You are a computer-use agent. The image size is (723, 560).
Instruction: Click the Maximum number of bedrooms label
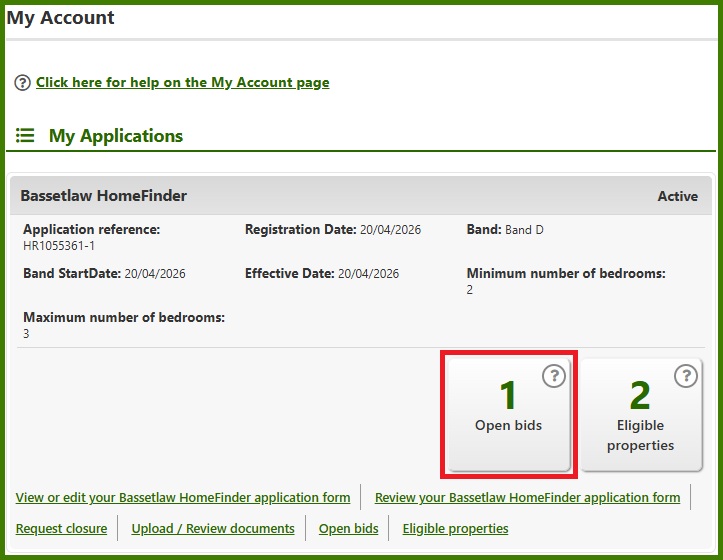124,317
